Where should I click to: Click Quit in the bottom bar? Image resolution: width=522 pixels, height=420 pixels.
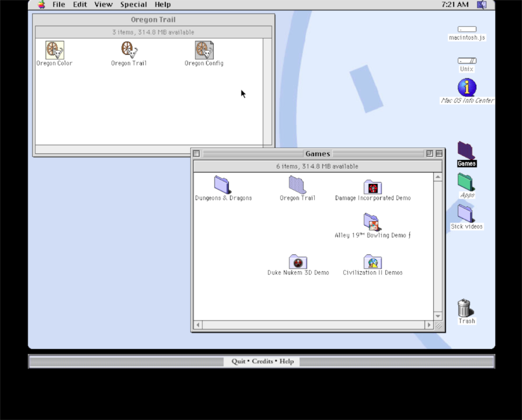(x=238, y=361)
